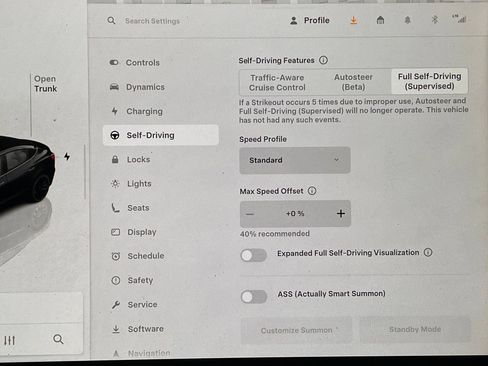The height and width of the screenshot is (366, 488).
Task: Open the equalizer sliders icon at bottom left
Action: [9, 340]
